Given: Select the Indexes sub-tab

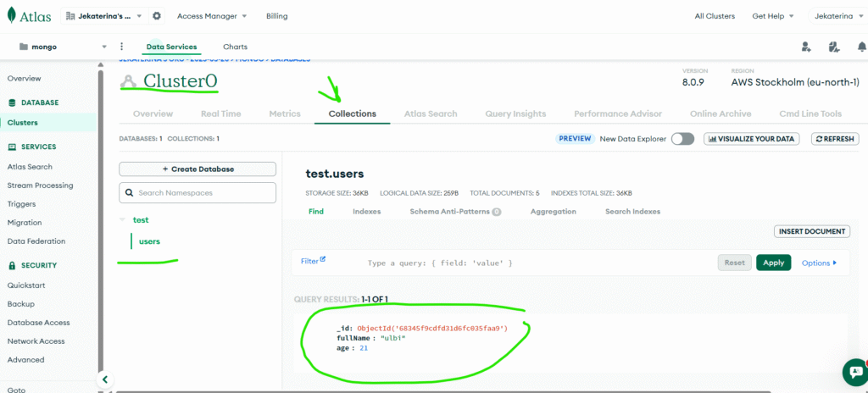Looking at the screenshot, I should tap(366, 212).
